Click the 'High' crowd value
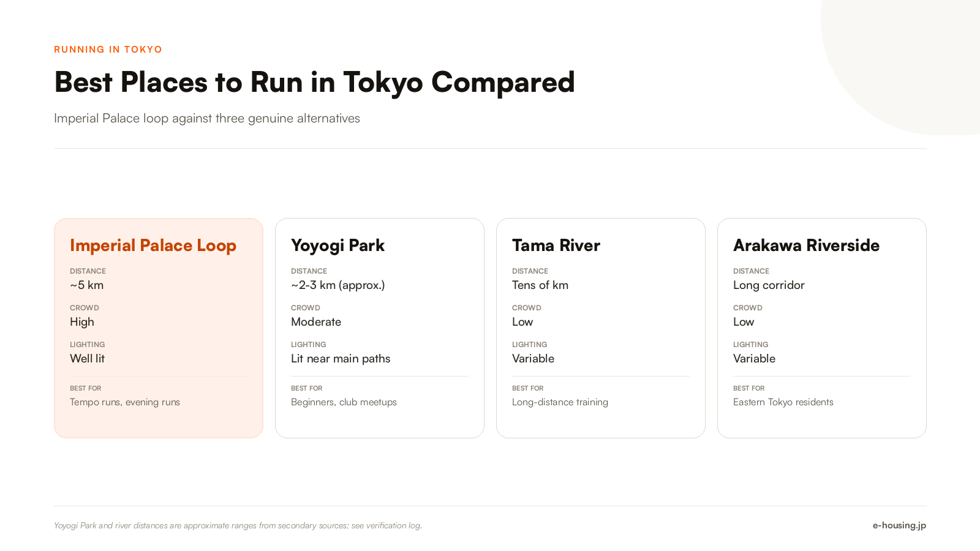Screen dimensions: 980x551 click(x=82, y=322)
